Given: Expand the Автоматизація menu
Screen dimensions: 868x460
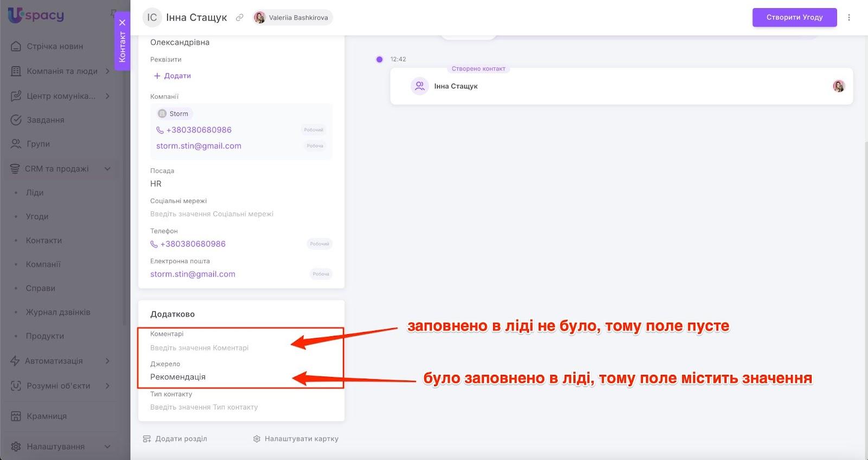Looking at the screenshot, I should 107,361.
